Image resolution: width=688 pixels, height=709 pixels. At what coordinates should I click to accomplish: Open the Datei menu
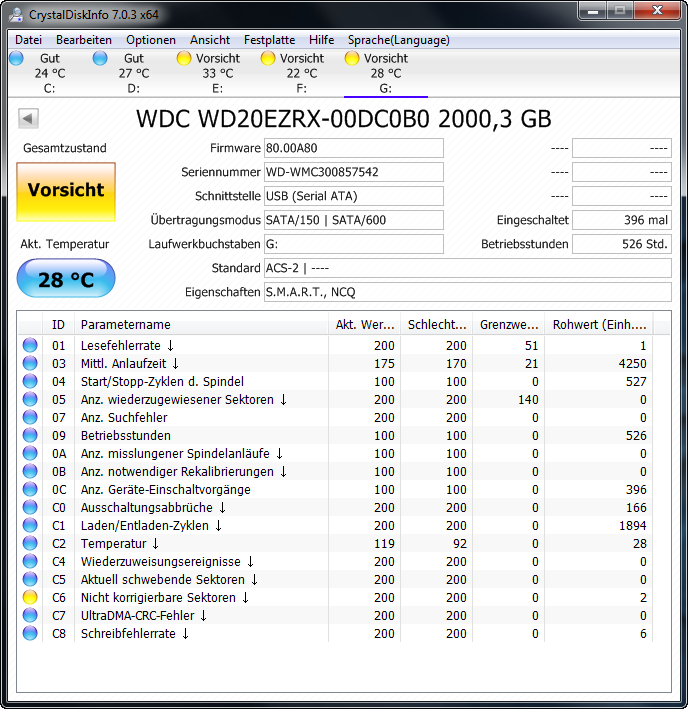tap(28, 40)
